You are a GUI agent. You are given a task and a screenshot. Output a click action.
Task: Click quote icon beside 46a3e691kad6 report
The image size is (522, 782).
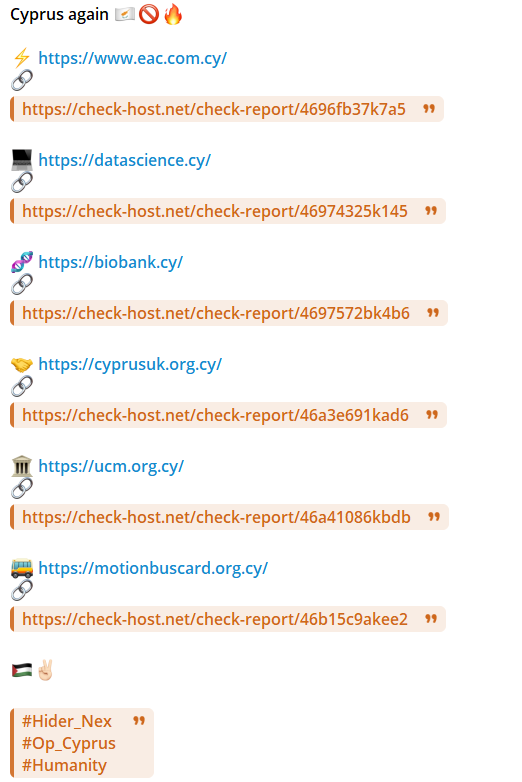pos(432,414)
